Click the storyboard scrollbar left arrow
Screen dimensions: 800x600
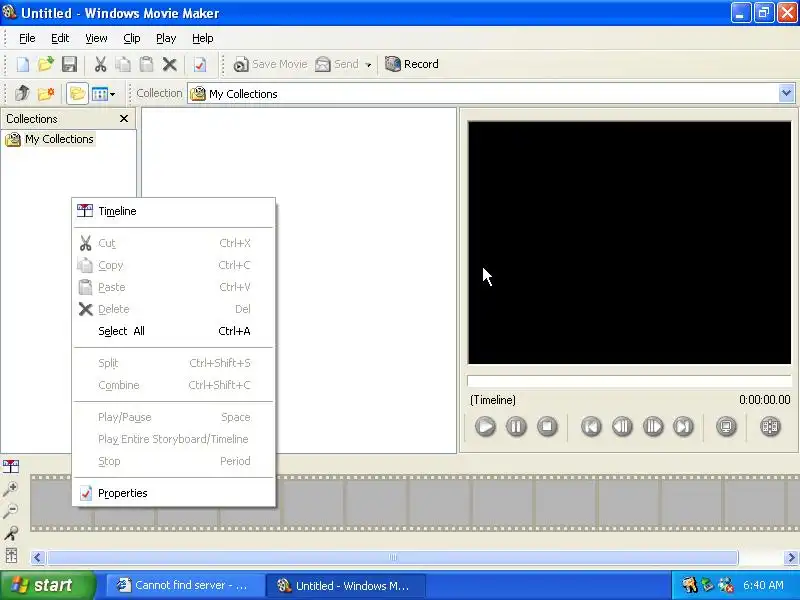[37, 557]
